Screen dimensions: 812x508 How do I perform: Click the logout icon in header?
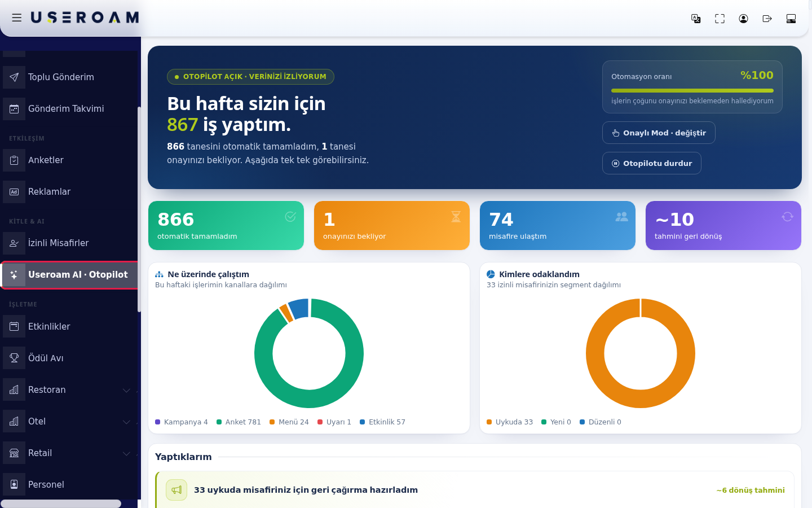(767, 19)
